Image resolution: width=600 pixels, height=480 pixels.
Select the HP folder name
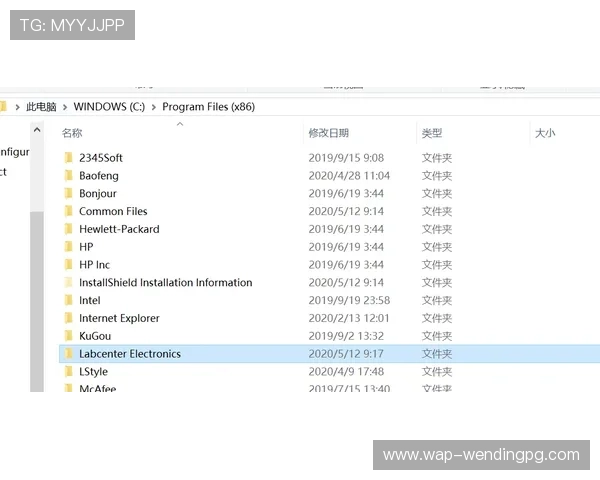point(86,247)
